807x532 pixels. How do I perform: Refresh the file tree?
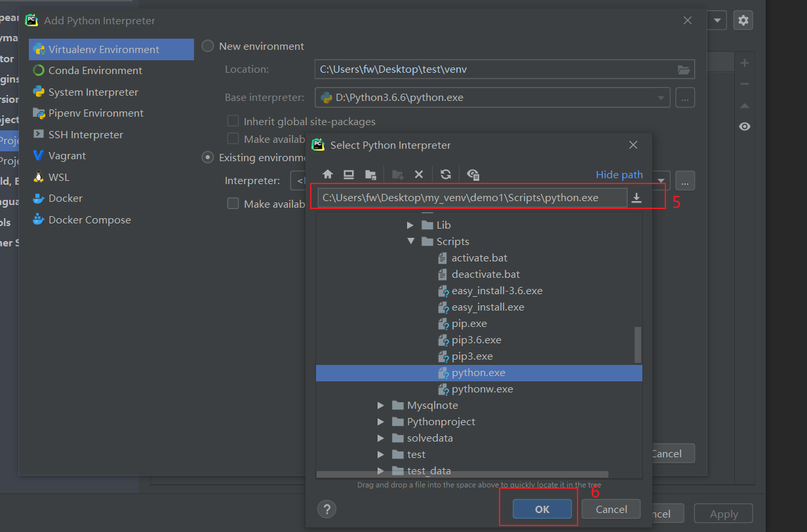click(446, 174)
